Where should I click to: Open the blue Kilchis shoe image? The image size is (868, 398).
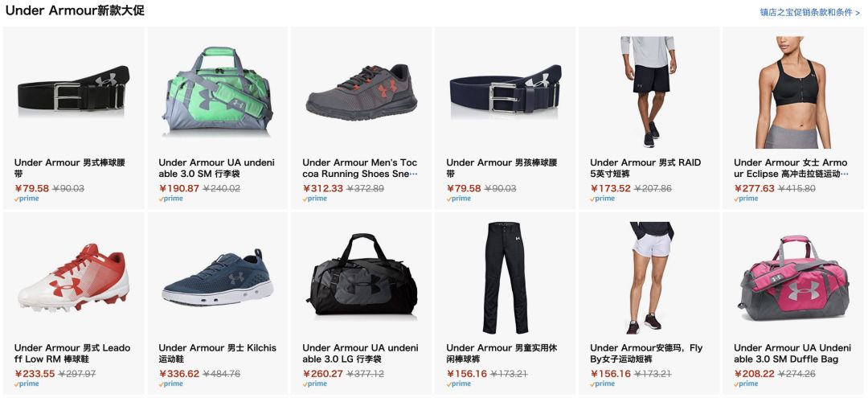click(218, 277)
